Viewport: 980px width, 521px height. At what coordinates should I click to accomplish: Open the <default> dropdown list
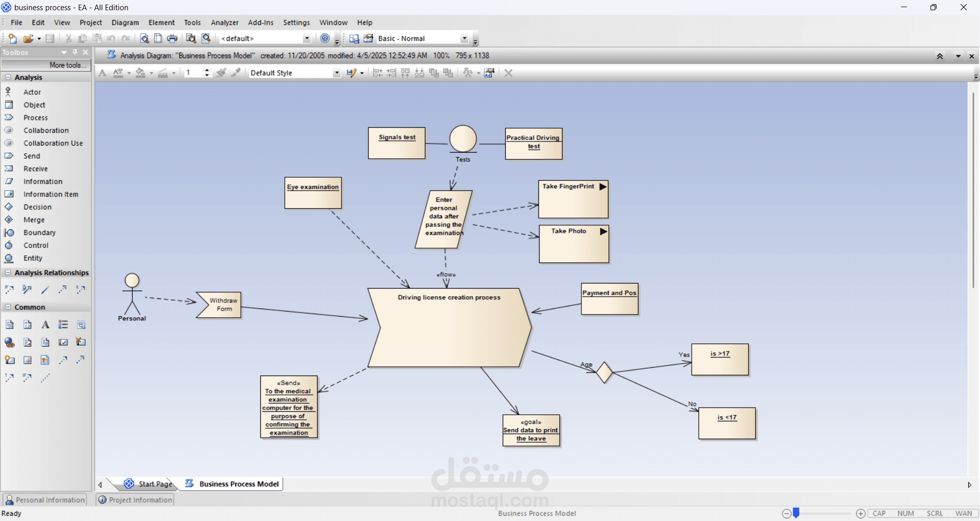307,38
